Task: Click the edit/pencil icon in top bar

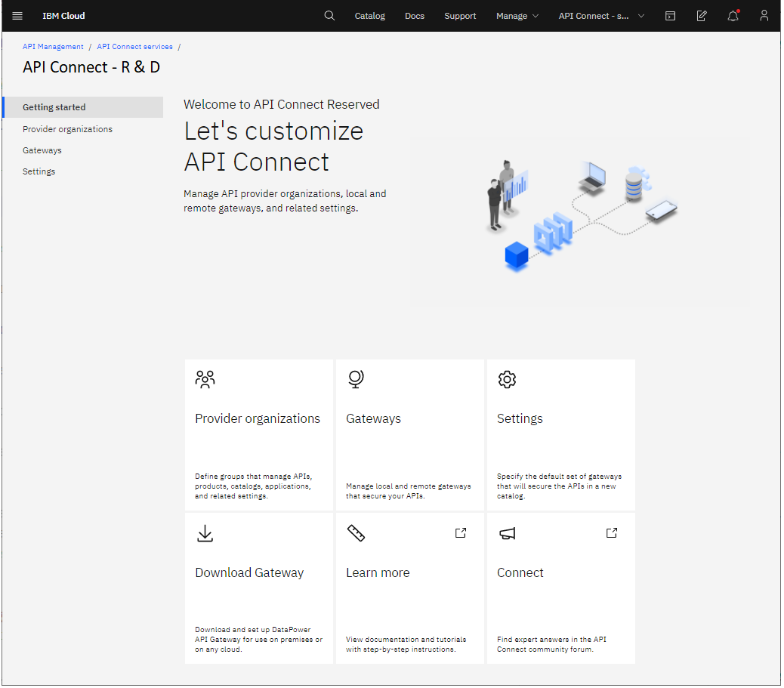Action: (702, 15)
